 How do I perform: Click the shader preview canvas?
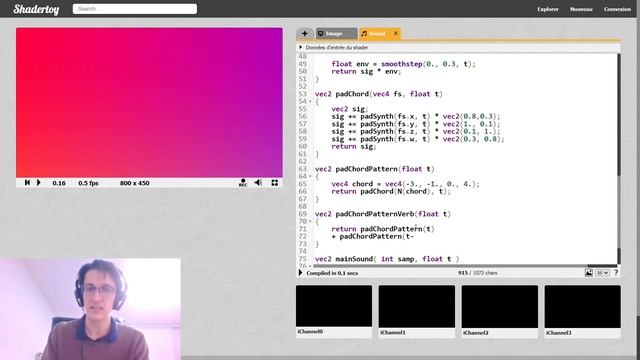(x=149, y=102)
